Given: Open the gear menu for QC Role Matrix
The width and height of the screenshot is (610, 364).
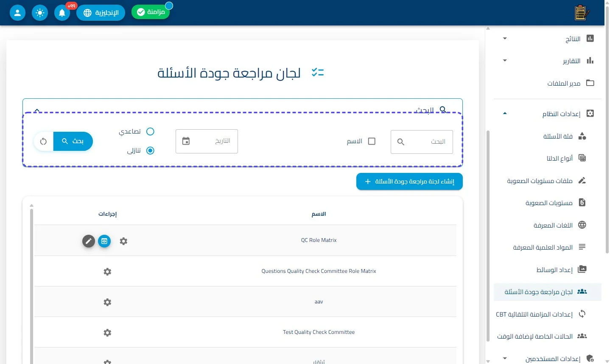Looking at the screenshot, I should [x=123, y=241].
